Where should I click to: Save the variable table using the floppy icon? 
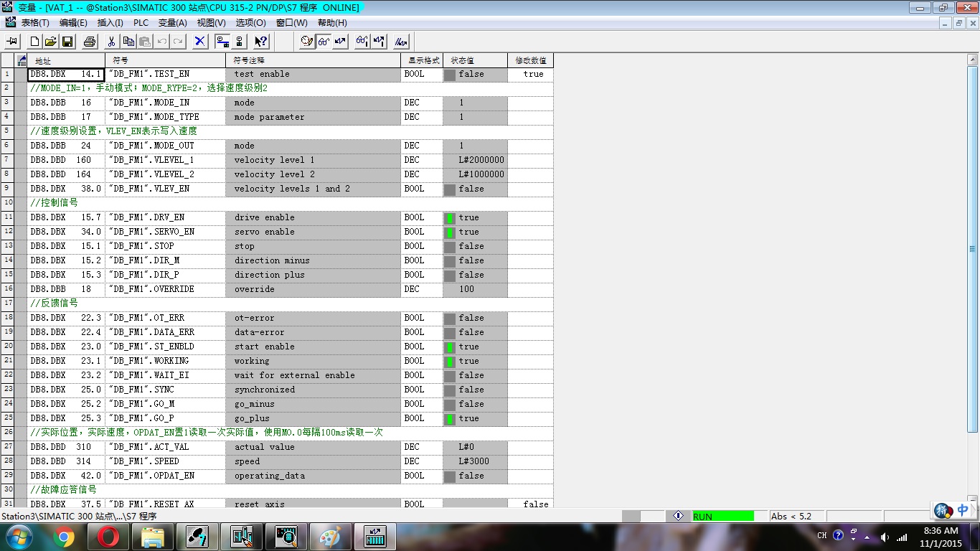67,42
